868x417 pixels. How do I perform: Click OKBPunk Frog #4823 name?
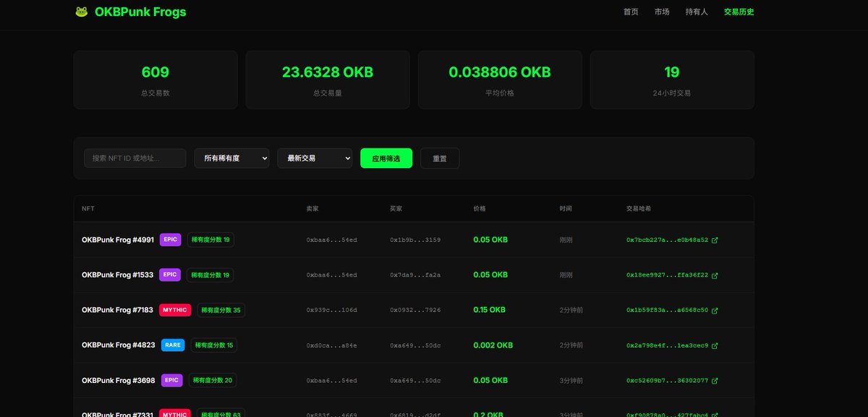(119, 345)
